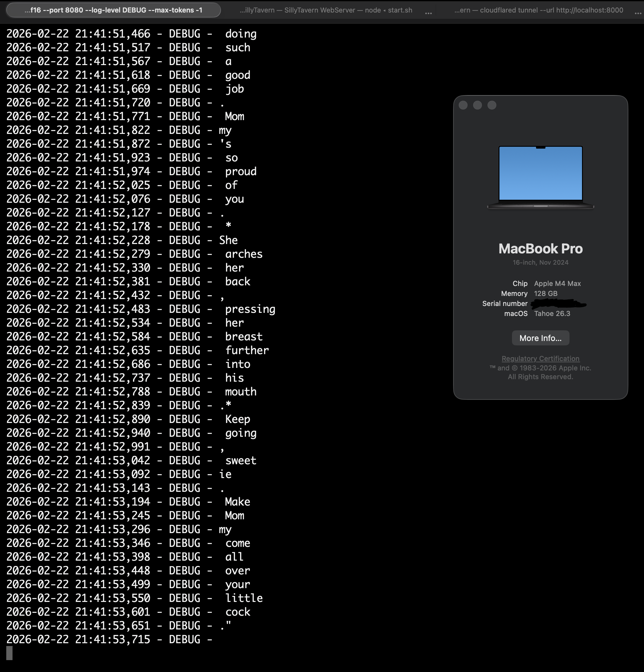This screenshot has width=644, height=672.
Task: Close the About This Mac window
Action: click(x=463, y=105)
